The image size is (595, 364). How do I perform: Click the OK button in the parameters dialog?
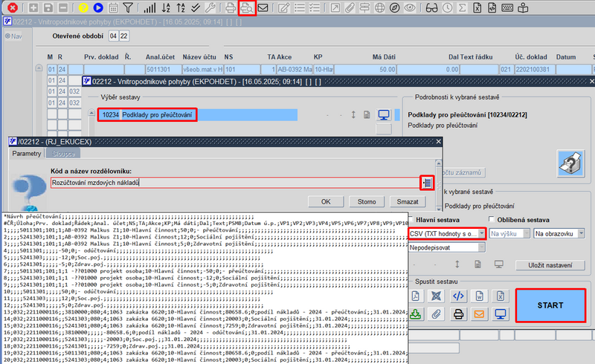(326, 202)
